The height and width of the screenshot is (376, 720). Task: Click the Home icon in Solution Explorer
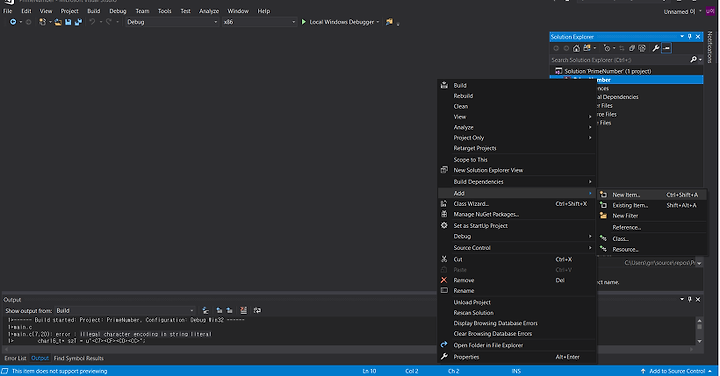tap(576, 48)
